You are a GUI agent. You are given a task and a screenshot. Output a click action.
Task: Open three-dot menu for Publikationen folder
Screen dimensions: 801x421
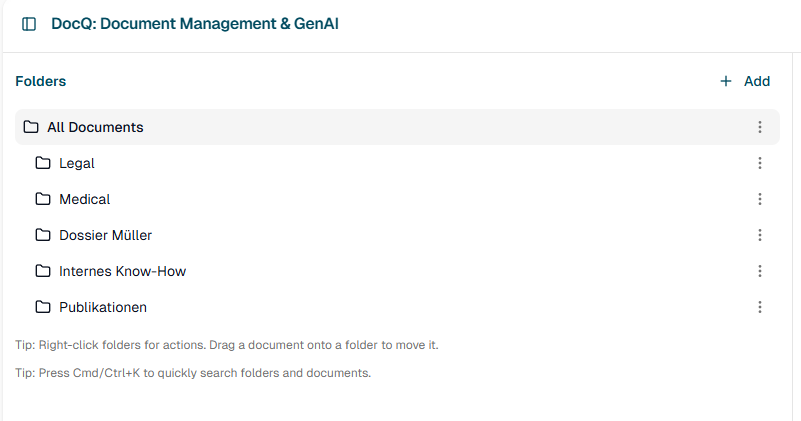[760, 307]
